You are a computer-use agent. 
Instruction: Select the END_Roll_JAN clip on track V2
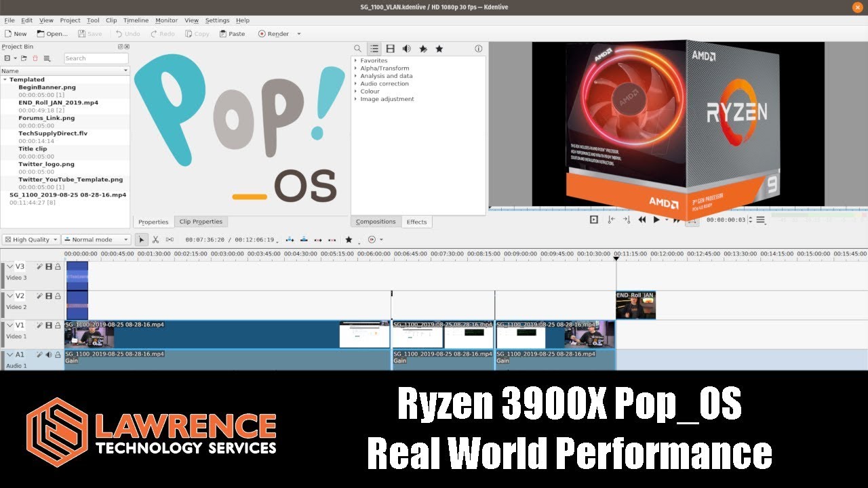(x=635, y=305)
